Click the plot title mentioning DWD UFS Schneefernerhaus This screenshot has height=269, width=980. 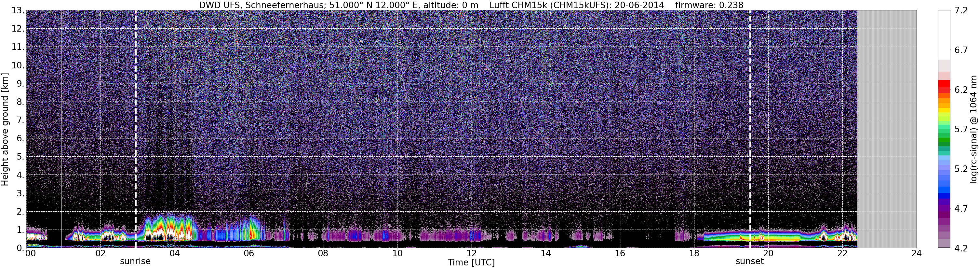(x=471, y=5)
